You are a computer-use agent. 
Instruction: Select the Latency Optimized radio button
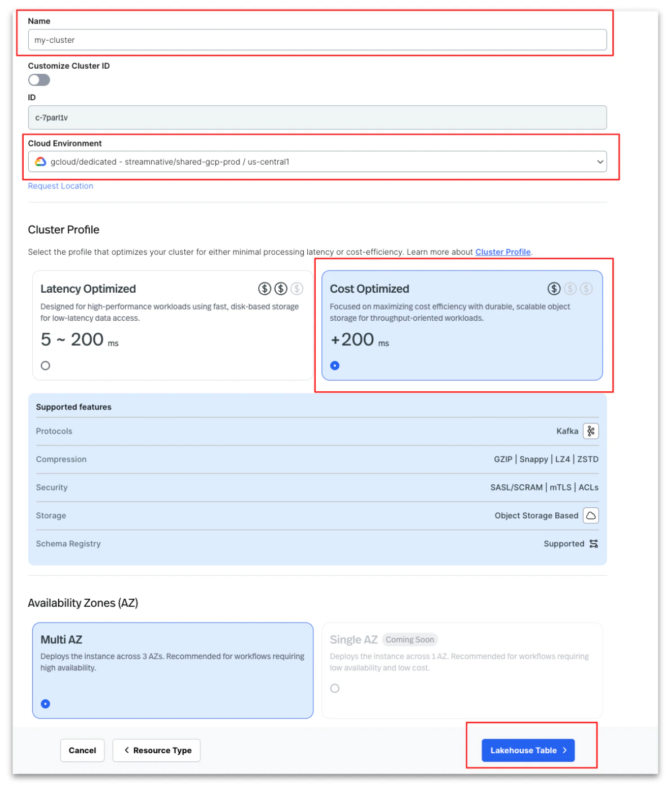[x=45, y=365]
